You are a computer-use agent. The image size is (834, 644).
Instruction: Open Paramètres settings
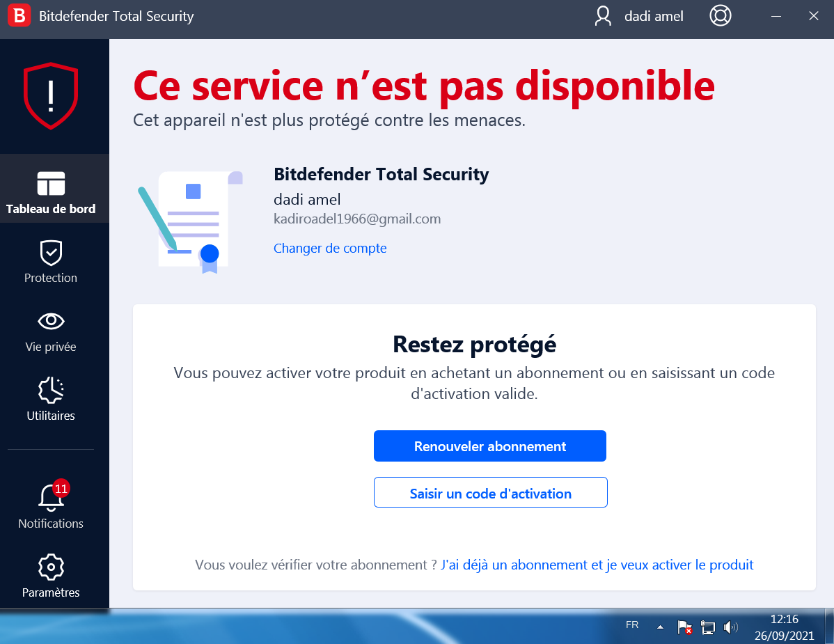pos(51,576)
